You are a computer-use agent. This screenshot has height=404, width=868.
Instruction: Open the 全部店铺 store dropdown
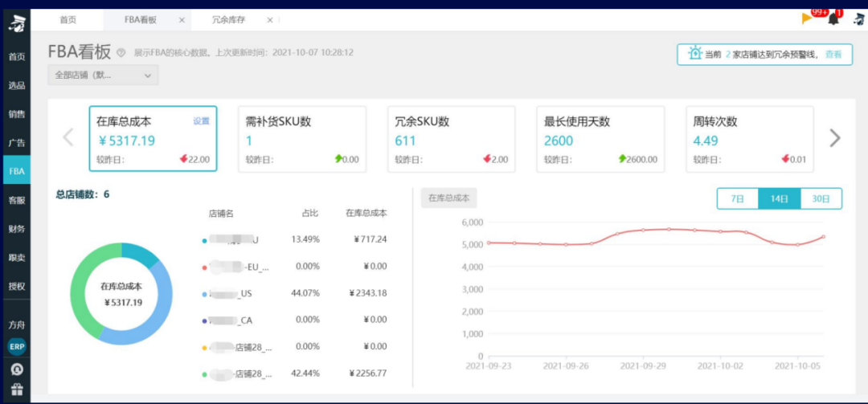tap(103, 75)
